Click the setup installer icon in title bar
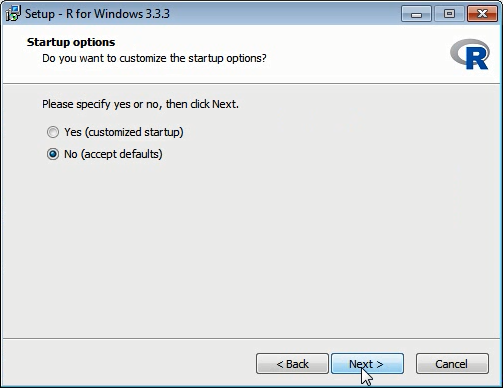The width and height of the screenshot is (503, 388). 13,13
